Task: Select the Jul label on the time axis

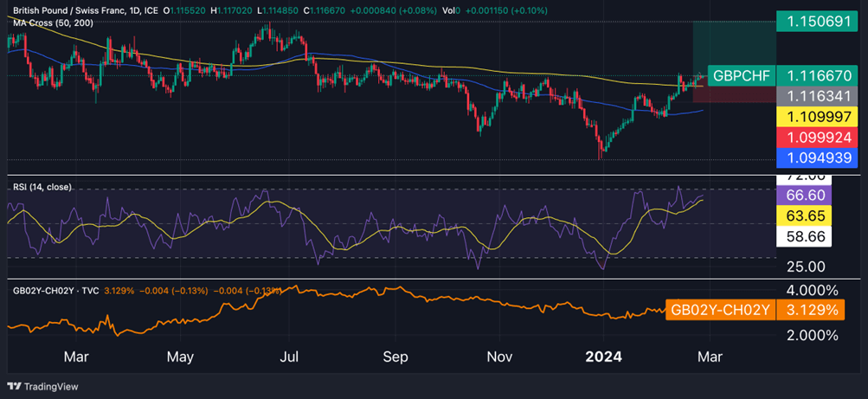Action: (x=289, y=356)
